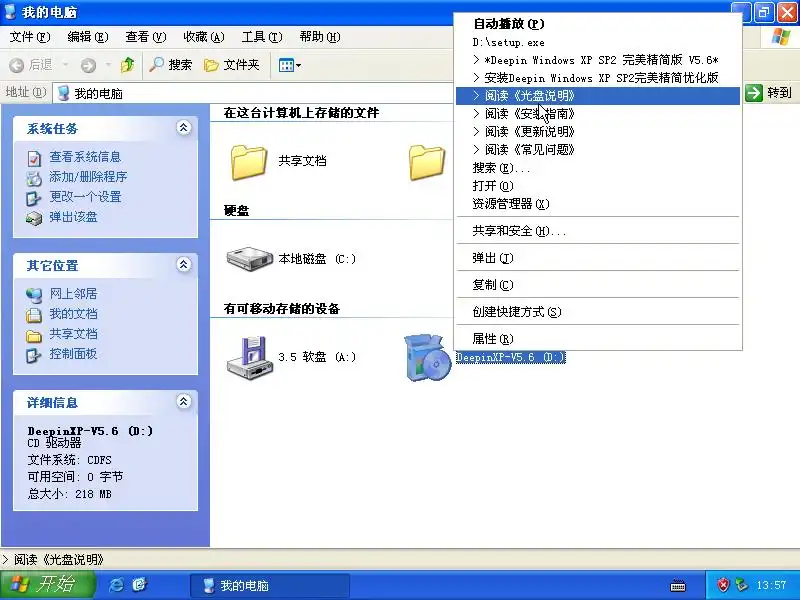Open the 收藏(A) menu
The image size is (800, 600).
pyautogui.click(x=204, y=37)
